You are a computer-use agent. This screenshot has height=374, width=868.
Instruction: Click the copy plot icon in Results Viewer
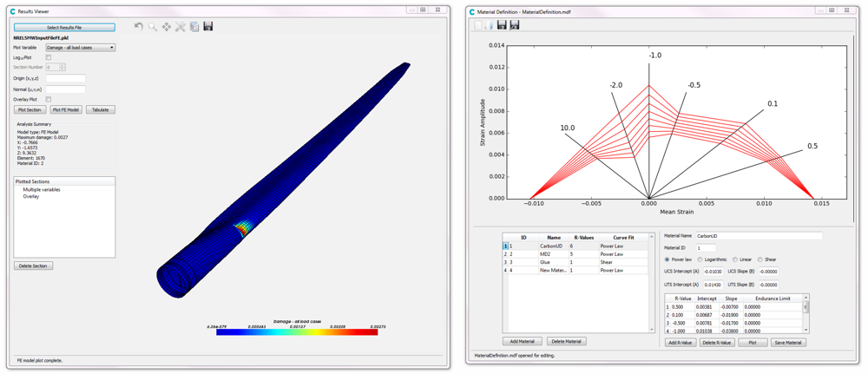pos(194,27)
